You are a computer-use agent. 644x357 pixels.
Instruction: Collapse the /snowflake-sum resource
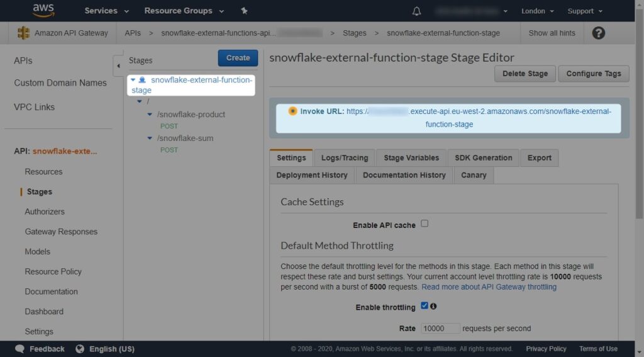pos(150,138)
